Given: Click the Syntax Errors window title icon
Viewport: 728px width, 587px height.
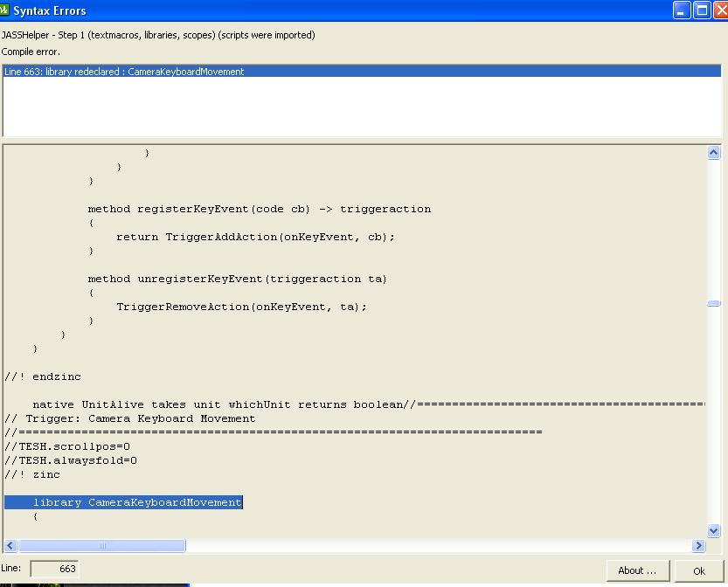Looking at the screenshot, I should (x=4, y=10).
